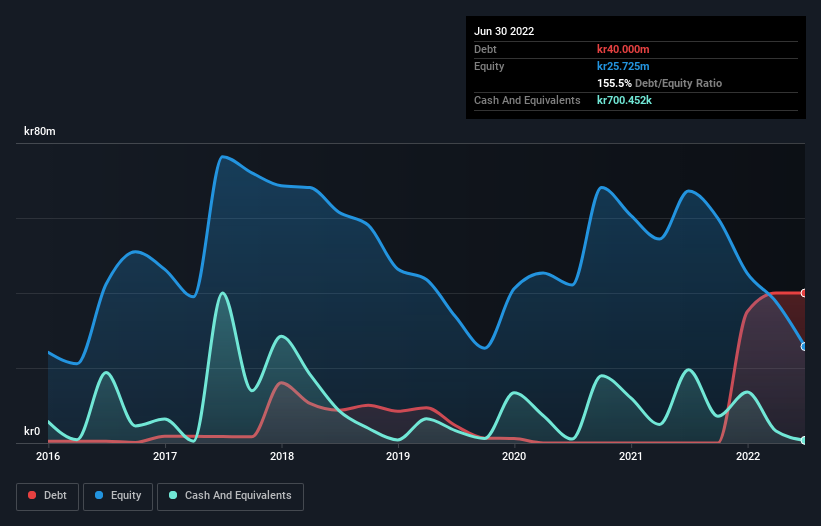Click Cash And Equivalents label in tooltip

(527, 100)
